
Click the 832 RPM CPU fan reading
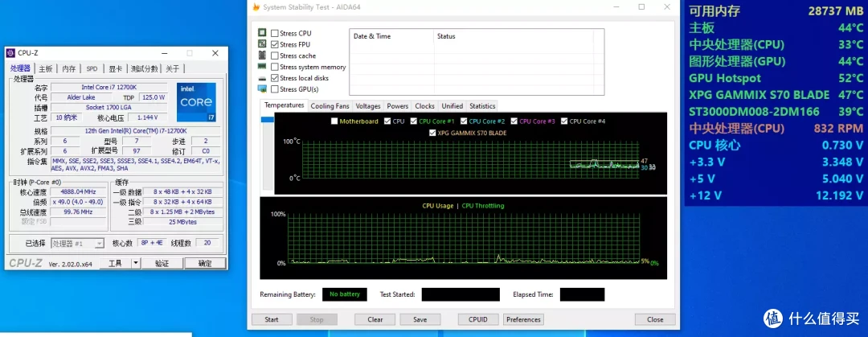pos(838,129)
